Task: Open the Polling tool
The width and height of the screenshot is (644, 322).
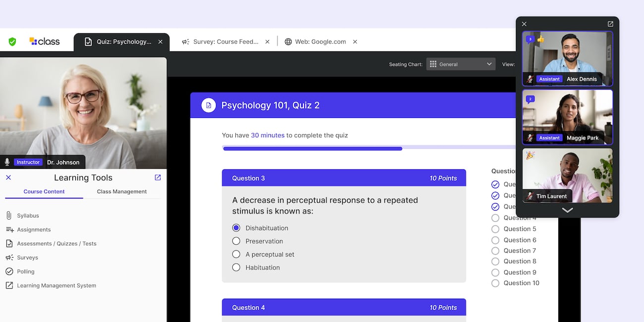Action: click(26, 271)
